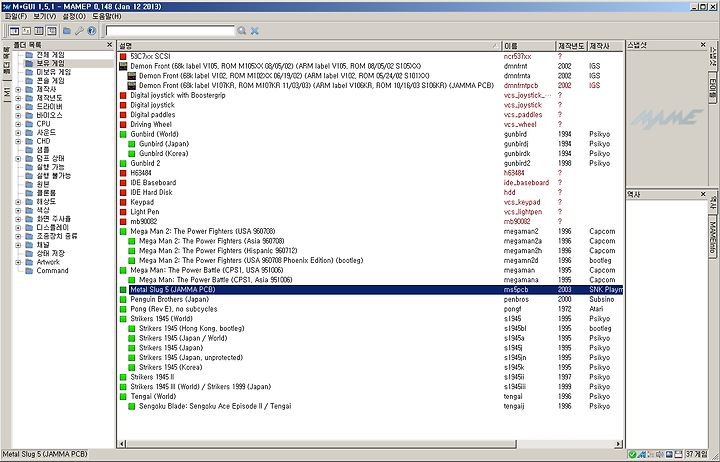Click red status icon of 53C7xx SCSI
The width and height of the screenshot is (720, 462).
click(123, 56)
